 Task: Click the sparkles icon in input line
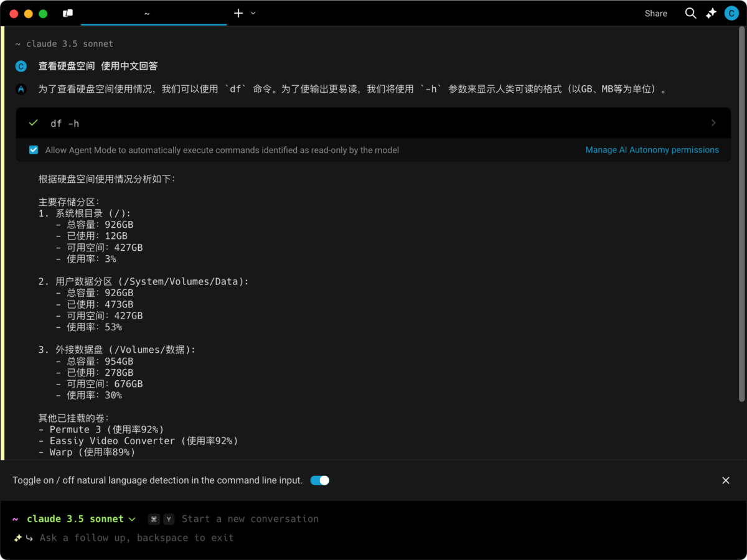coord(17,538)
